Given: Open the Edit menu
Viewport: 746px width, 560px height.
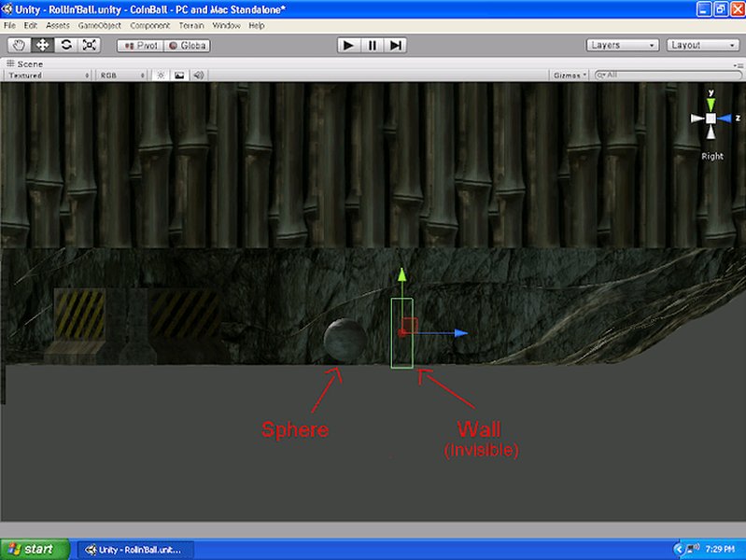Looking at the screenshot, I should click(x=31, y=26).
